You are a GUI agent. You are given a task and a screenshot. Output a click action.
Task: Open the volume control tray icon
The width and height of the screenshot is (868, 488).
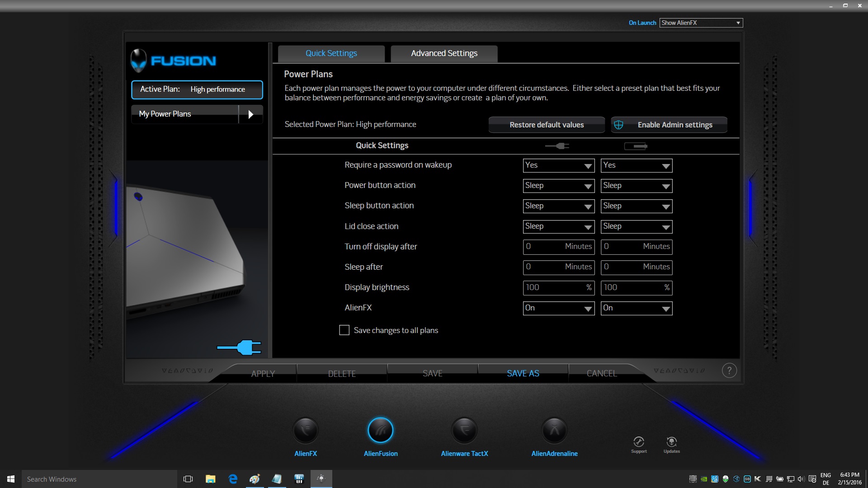pos(801,479)
